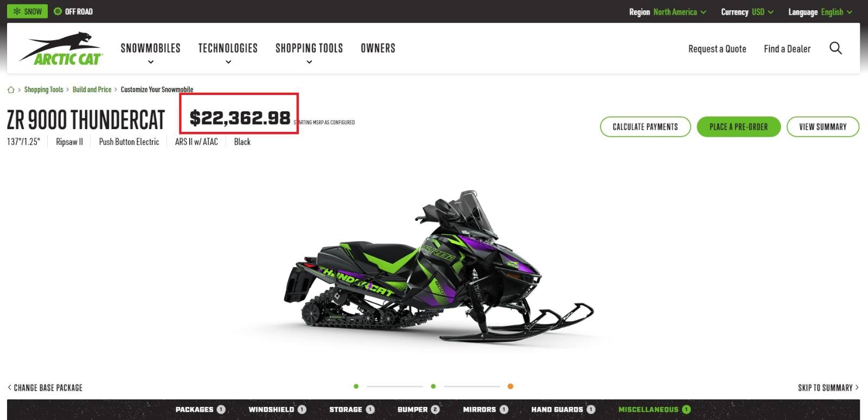The width and height of the screenshot is (868, 420).
Task: Expand the Shopping Tools menu
Action: pos(309,53)
